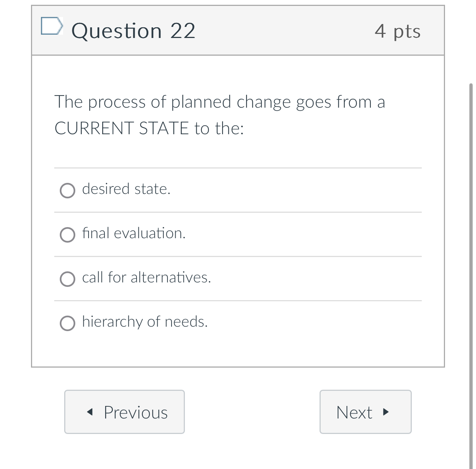Click the "Question 22" heading

[133, 31]
